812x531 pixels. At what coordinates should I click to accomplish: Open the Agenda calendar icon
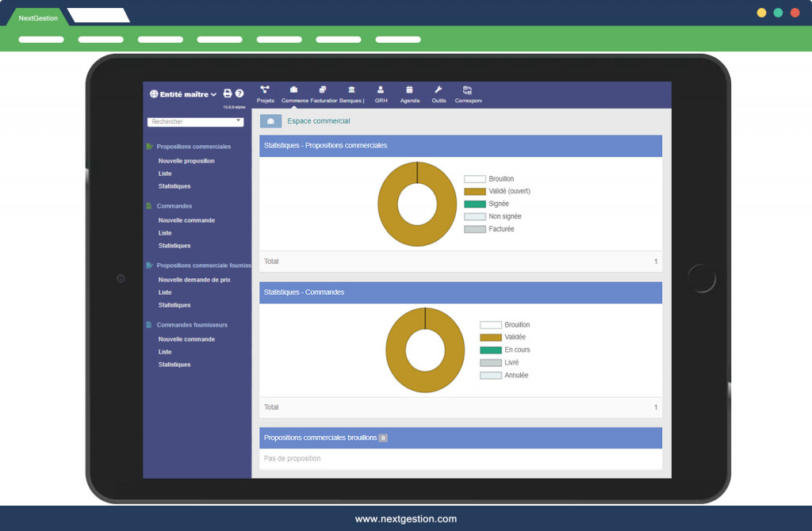pyautogui.click(x=409, y=90)
